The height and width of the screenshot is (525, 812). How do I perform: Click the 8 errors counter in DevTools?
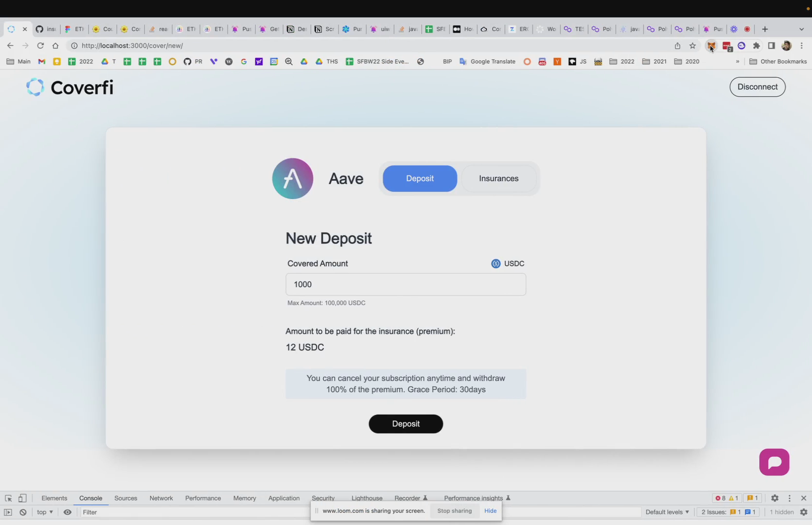(720, 498)
